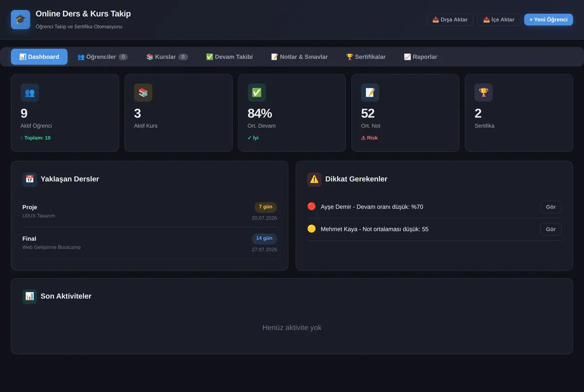This screenshot has height=392, width=584.
Task: Click the books icon on Aktif Kurs card
Action: [x=143, y=92]
